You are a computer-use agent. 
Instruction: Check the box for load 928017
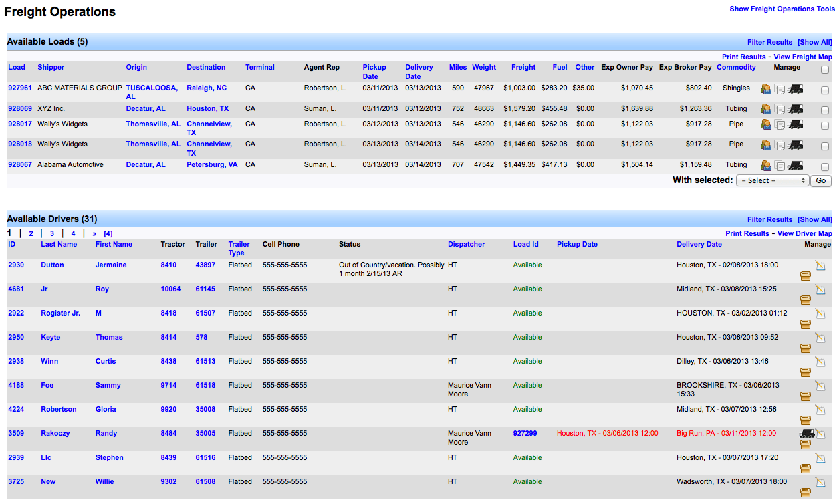825,126
